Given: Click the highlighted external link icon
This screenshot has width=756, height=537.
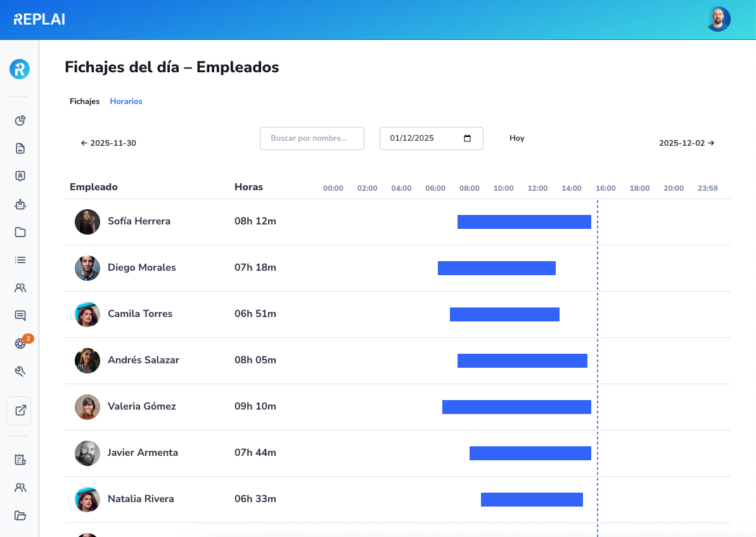Looking at the screenshot, I should [x=19, y=410].
